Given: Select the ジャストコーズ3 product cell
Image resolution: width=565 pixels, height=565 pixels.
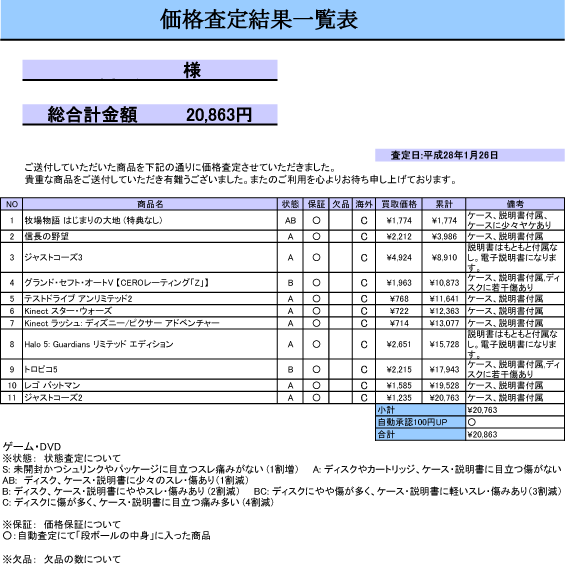Looking at the screenshot, I should (x=150, y=257).
